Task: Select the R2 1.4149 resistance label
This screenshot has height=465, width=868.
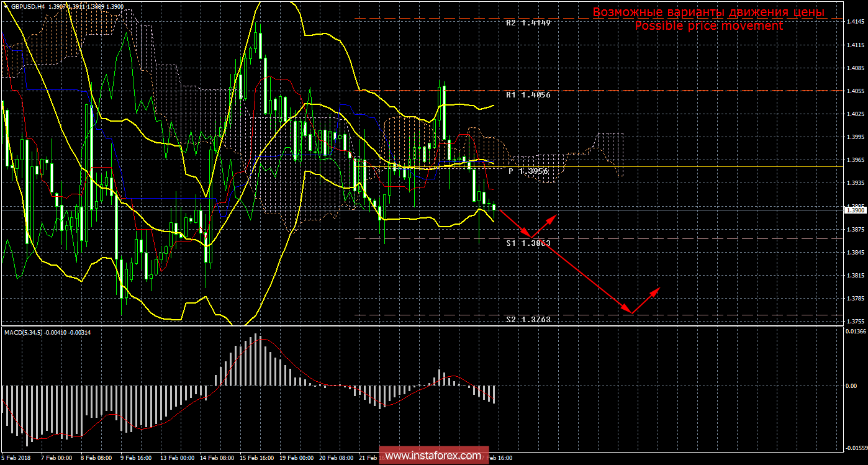Action: tap(528, 23)
